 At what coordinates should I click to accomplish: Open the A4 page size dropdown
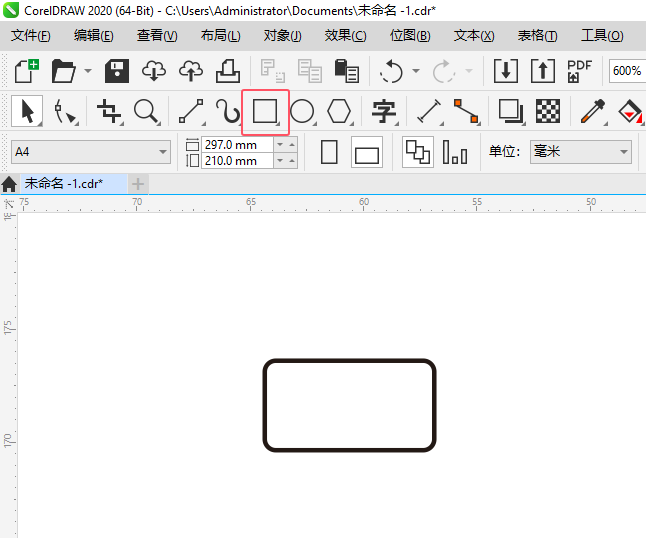(x=163, y=152)
